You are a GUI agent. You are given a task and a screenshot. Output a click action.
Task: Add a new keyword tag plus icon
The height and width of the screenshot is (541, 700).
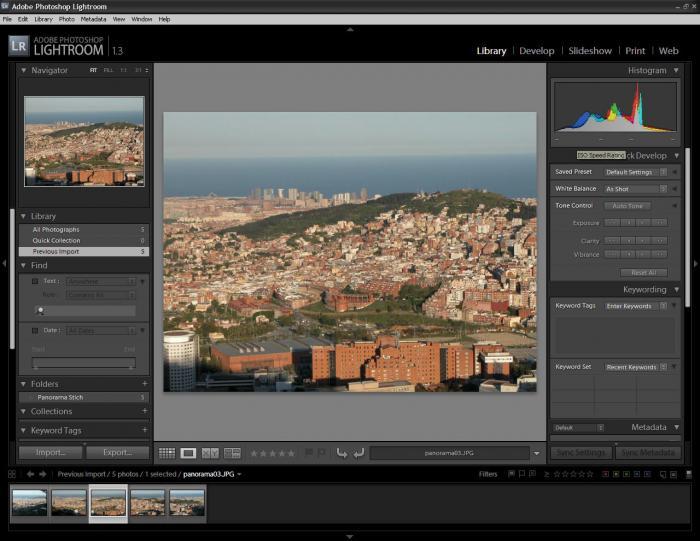point(145,430)
